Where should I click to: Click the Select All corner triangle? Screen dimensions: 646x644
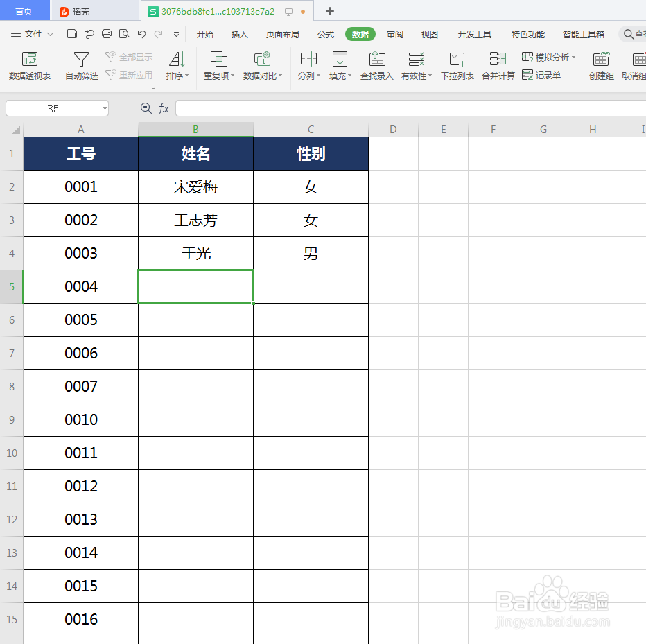tap(16, 130)
